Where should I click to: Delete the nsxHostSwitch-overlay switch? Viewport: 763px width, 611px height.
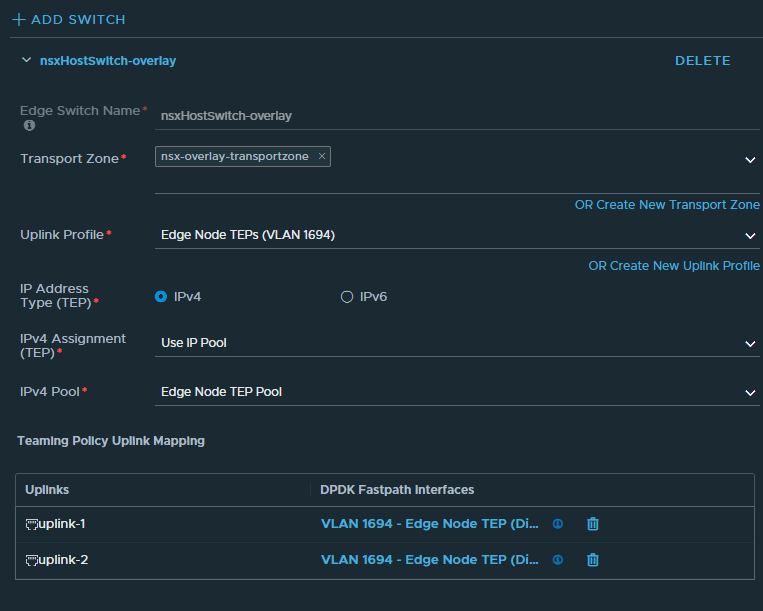click(702, 61)
